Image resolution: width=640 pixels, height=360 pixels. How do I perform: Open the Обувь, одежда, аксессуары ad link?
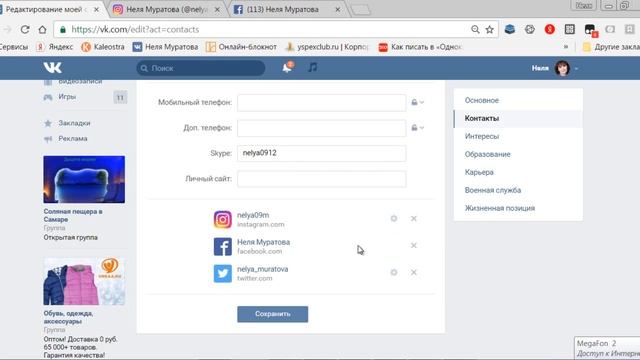68,317
